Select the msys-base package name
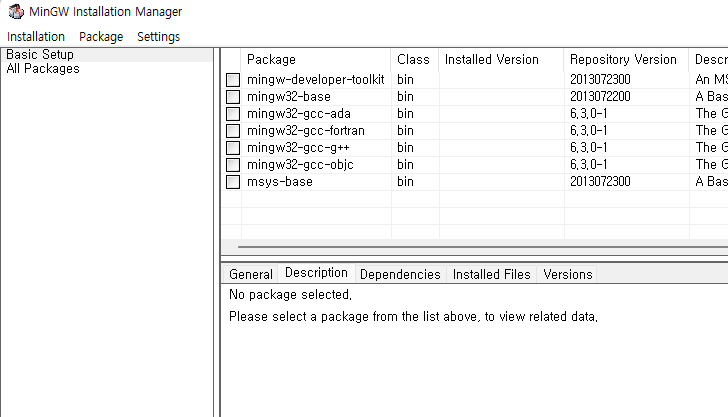This screenshot has height=417, width=728. click(280, 182)
